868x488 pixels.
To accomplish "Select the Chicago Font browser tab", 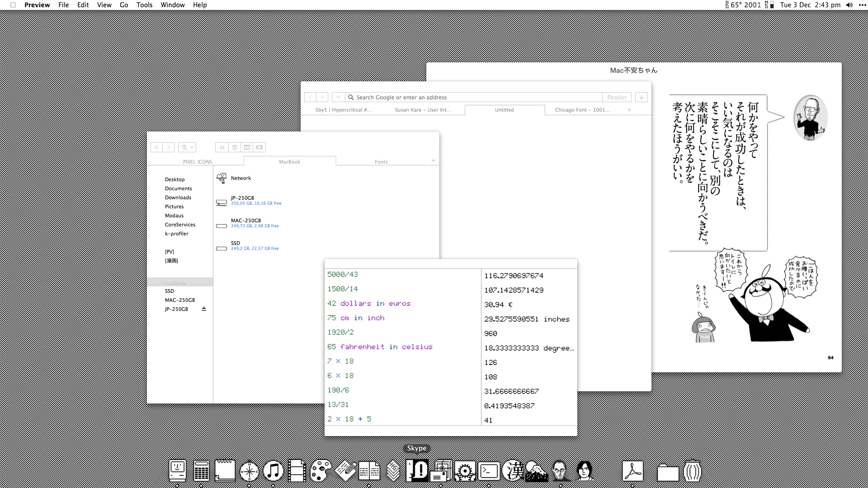I will (x=582, y=110).
